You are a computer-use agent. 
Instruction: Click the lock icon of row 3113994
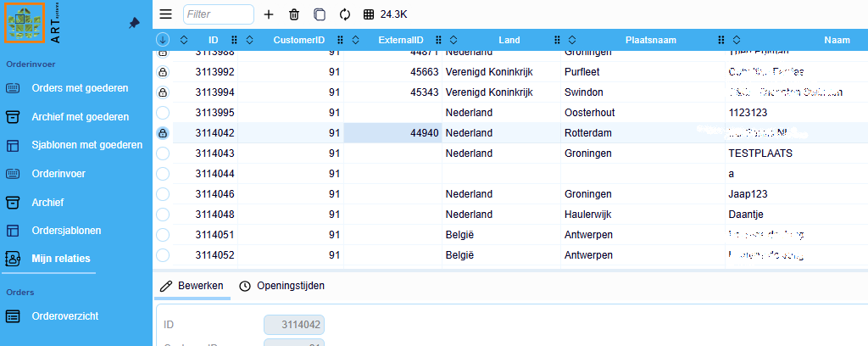point(163,92)
